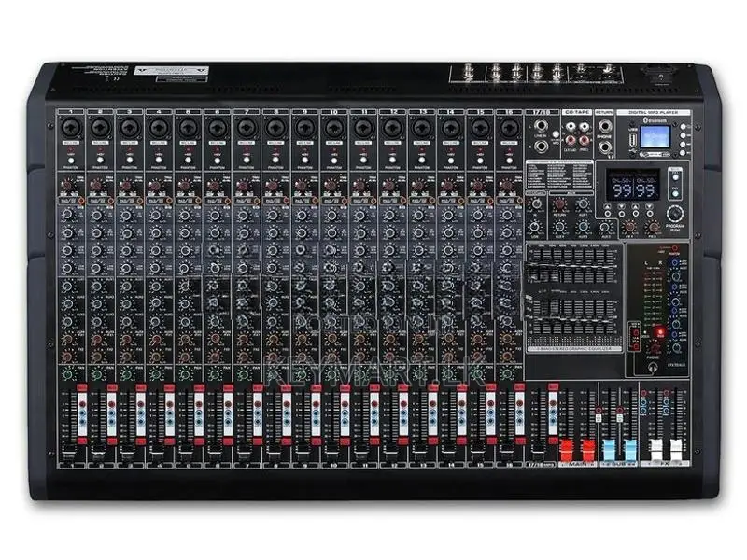The width and height of the screenshot is (747, 560).
Task: Click the channel 1 XLR combo input jack
Action: point(71,128)
